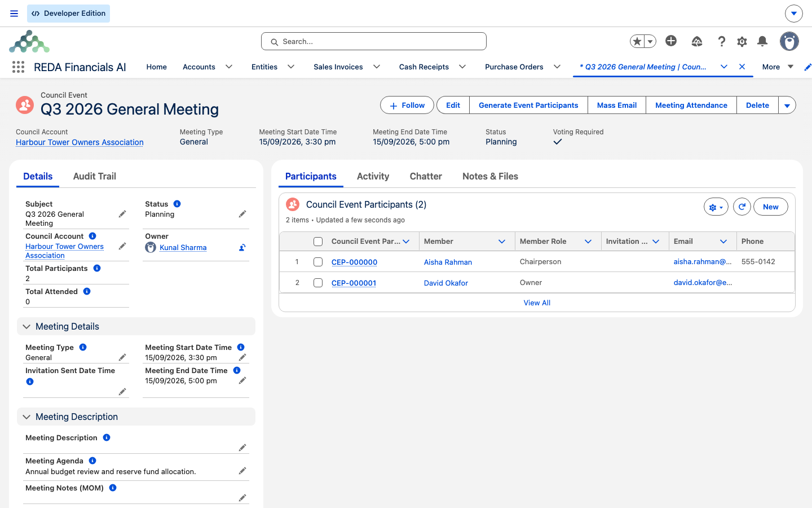Click the Mass Email button
The image size is (812, 508).
(x=617, y=106)
